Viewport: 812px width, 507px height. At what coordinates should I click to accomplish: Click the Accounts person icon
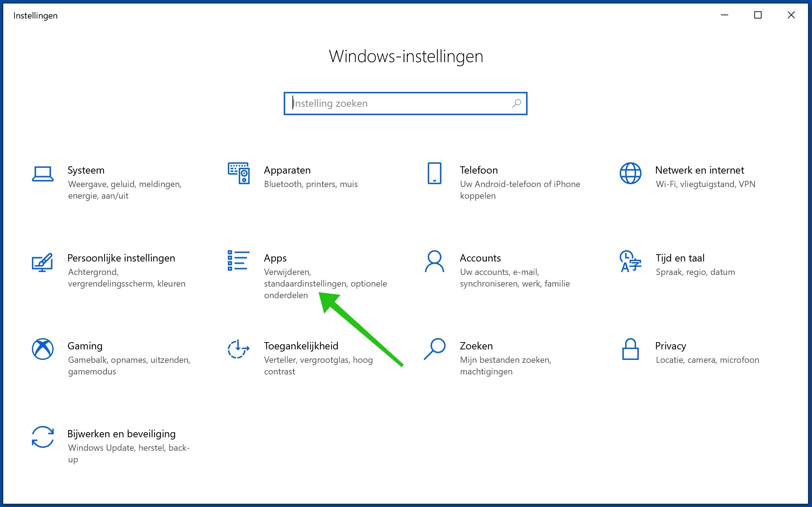pos(434,261)
